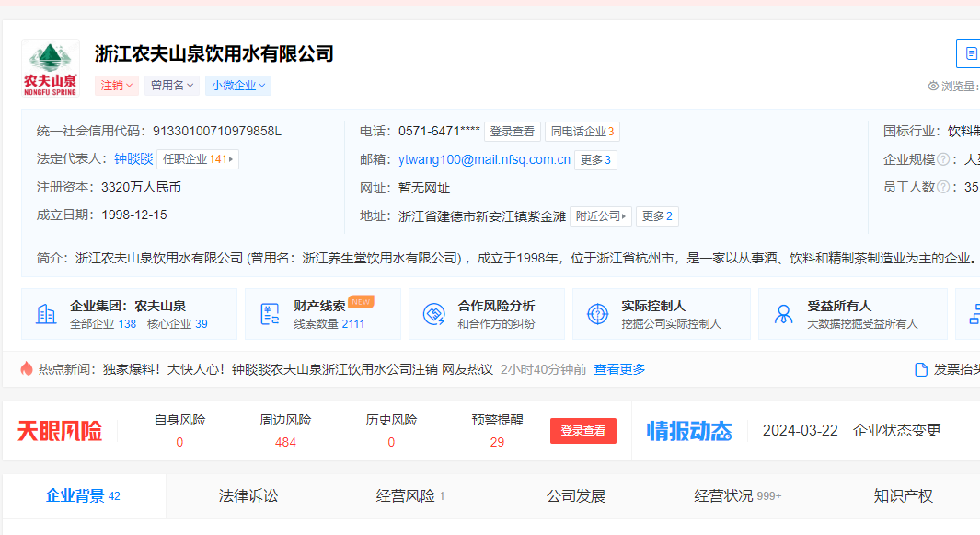Image resolution: width=980 pixels, height=535 pixels.
Task: Open the 合作风险分析 icon
Action: [434, 314]
